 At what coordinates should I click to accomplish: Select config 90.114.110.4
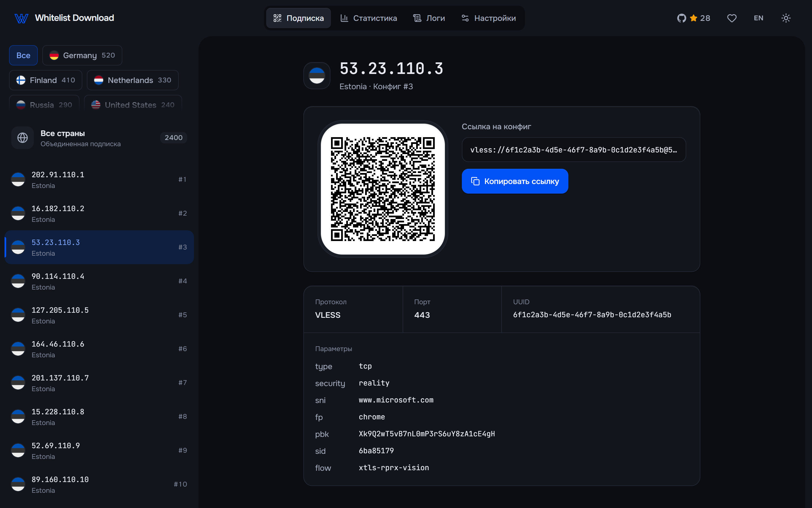point(99,281)
